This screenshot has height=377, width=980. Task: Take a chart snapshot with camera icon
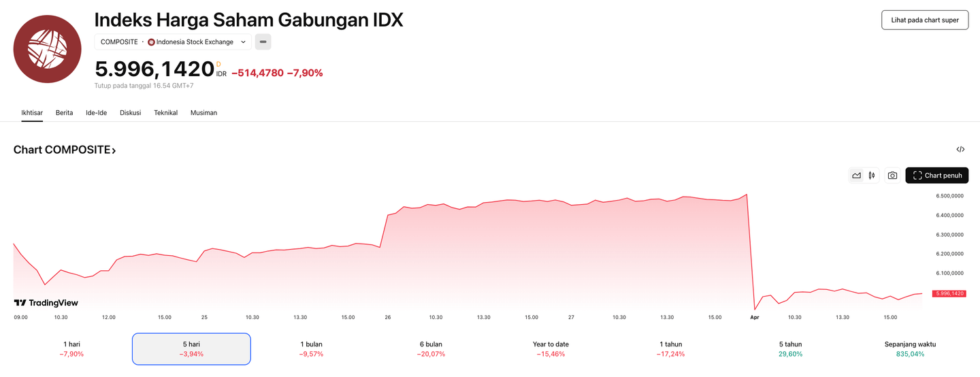(x=892, y=176)
